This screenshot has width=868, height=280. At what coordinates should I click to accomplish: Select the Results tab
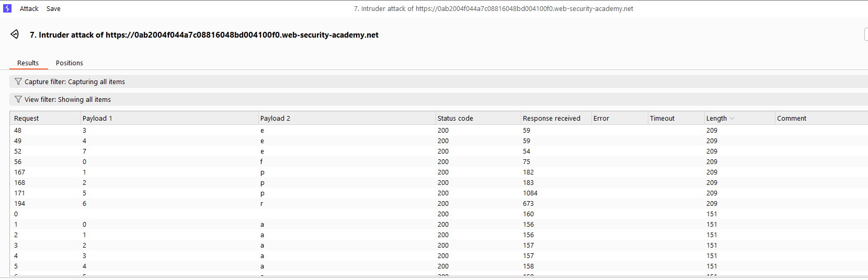coord(28,63)
